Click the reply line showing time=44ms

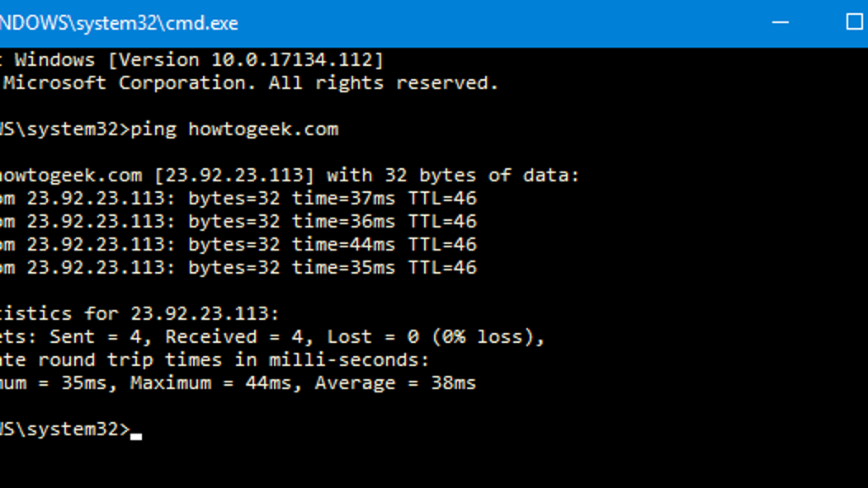238,245
